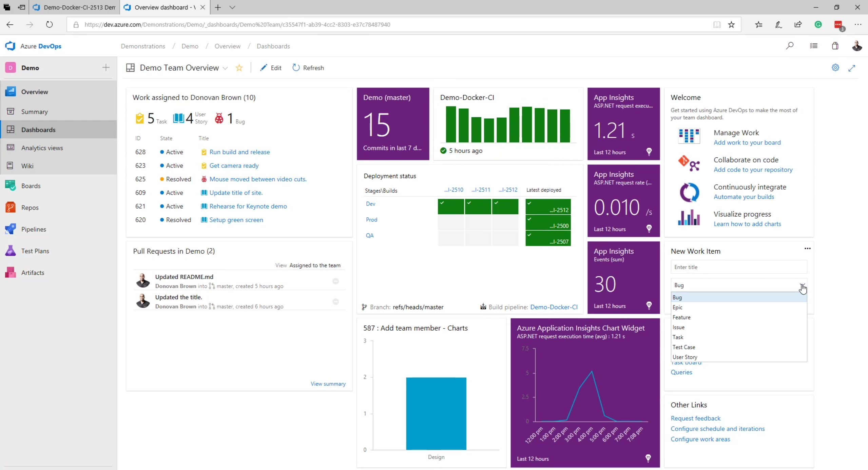The height and width of the screenshot is (470, 868).
Task: Click the Refresh dashboard button
Action: [308, 67]
